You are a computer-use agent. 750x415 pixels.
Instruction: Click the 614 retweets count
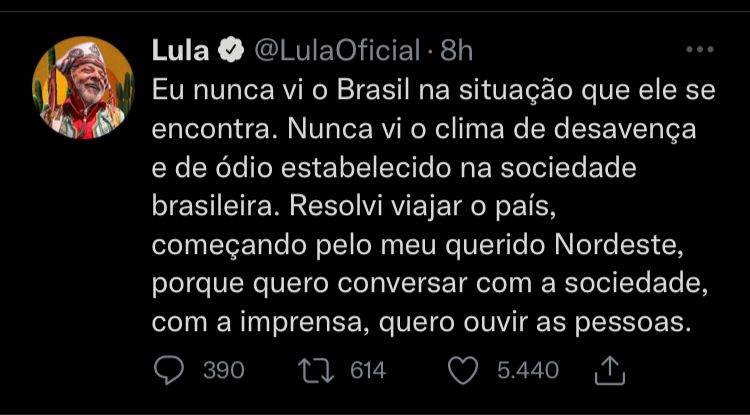pos(367,370)
